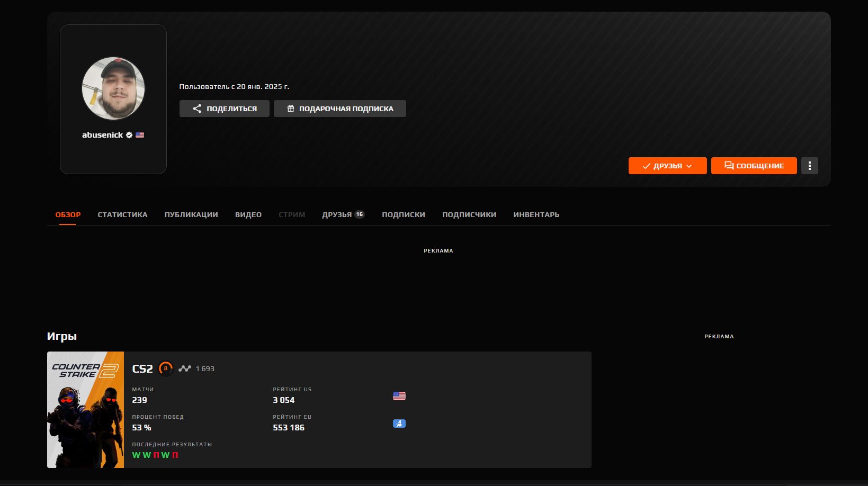Open the three-dot more options menu

click(x=809, y=166)
